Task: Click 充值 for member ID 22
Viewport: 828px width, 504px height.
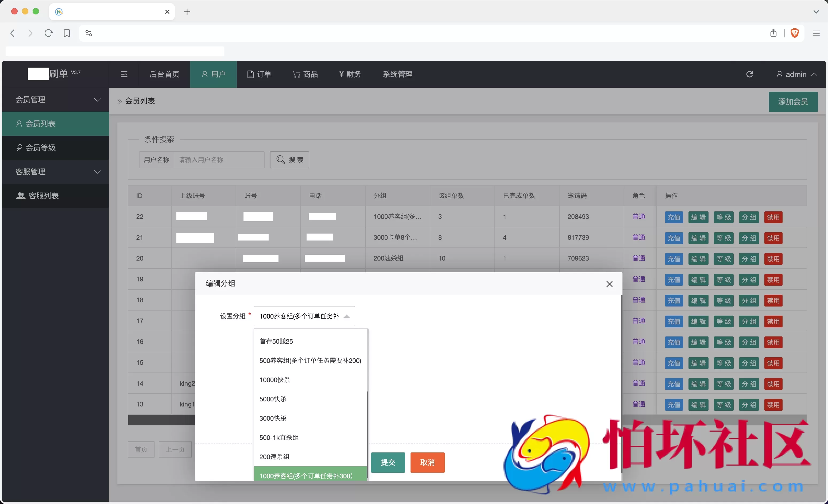Action: tap(674, 217)
